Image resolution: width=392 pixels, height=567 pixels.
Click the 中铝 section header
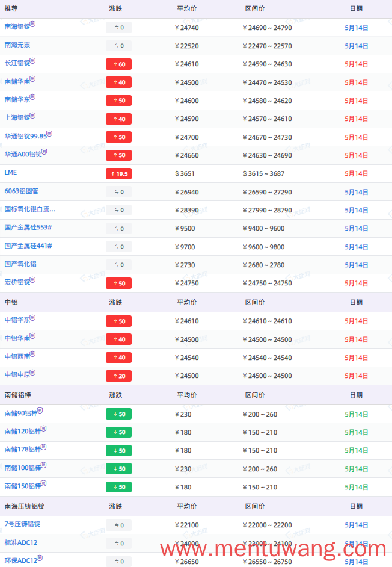tap(11, 302)
